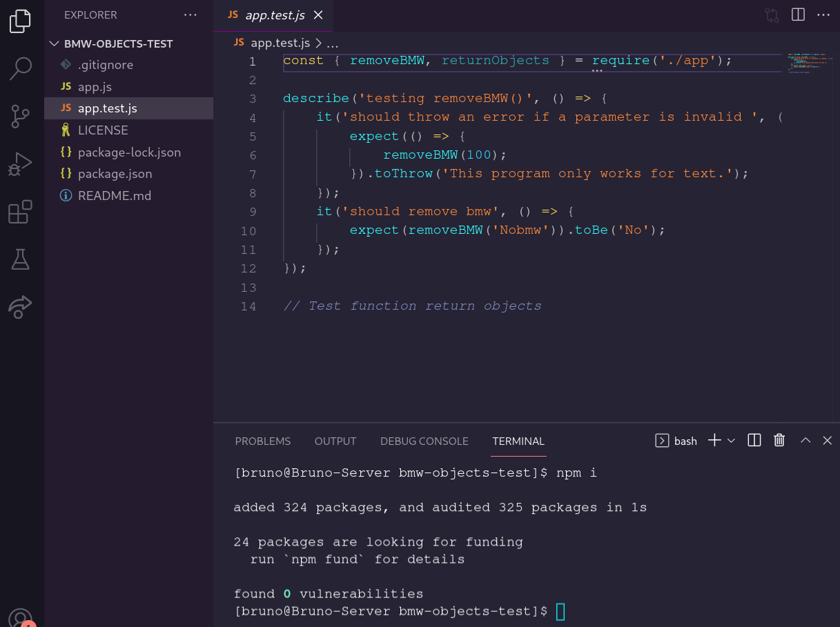
Task: Open the Source Control view
Action: (20, 117)
